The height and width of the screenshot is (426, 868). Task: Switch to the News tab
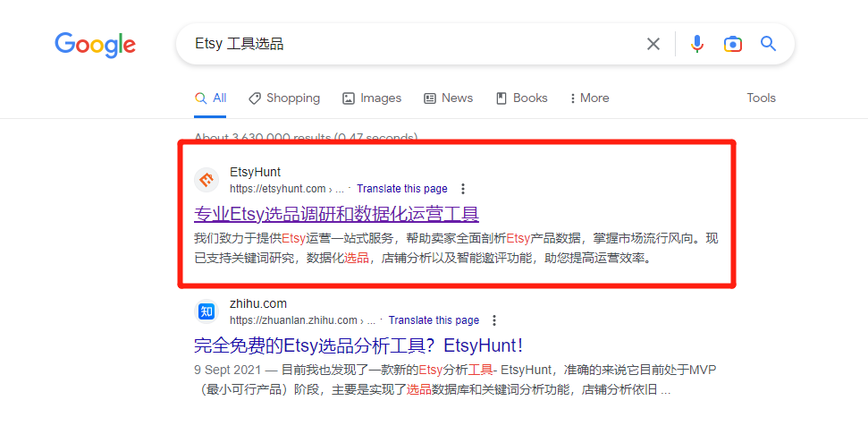(x=449, y=98)
